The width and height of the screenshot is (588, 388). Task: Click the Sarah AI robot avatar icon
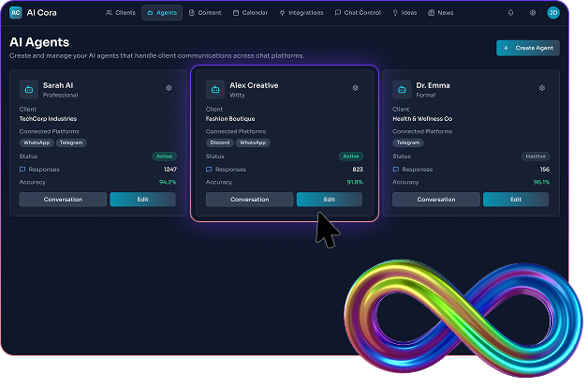tap(29, 90)
